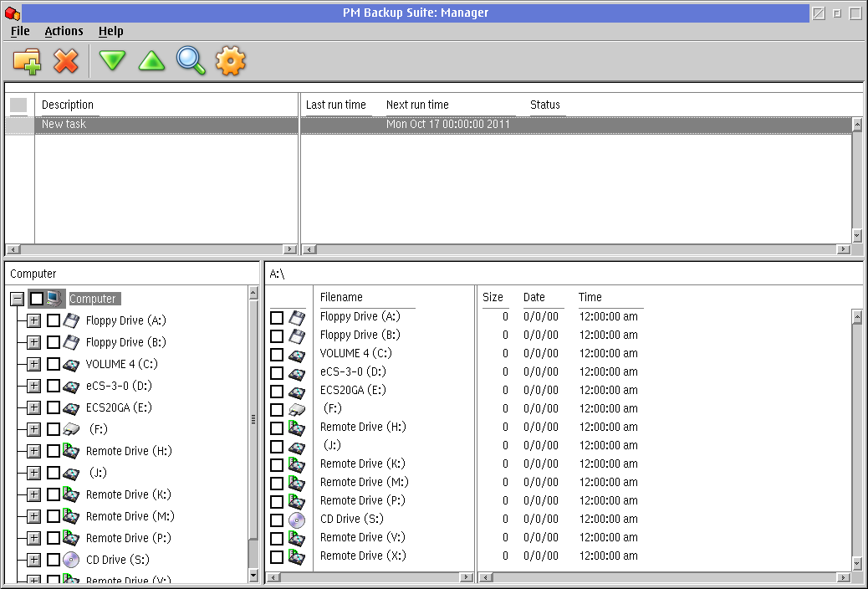This screenshot has height=589, width=868.
Task: Click the Status column header
Action: click(x=544, y=105)
